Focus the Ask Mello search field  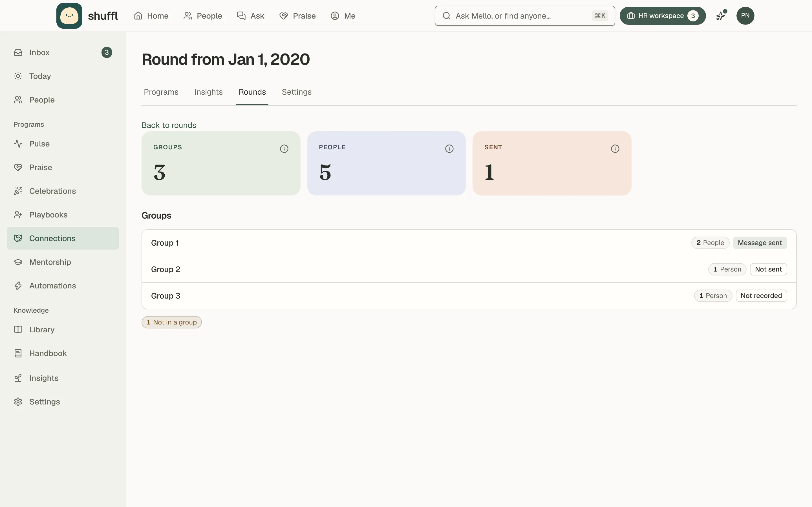click(525, 16)
